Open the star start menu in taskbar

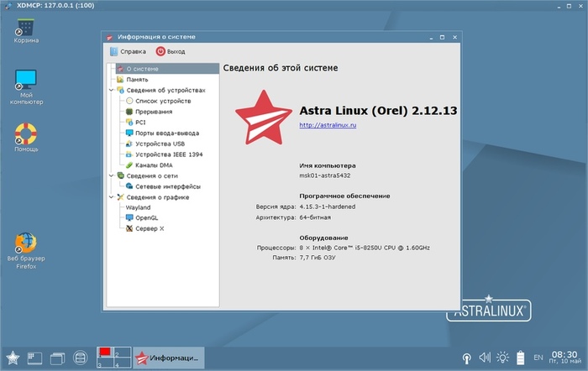(x=13, y=358)
